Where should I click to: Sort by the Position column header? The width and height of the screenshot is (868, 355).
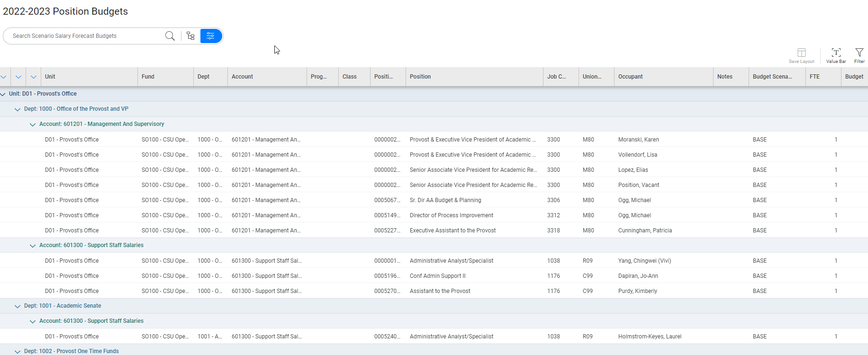click(x=420, y=77)
